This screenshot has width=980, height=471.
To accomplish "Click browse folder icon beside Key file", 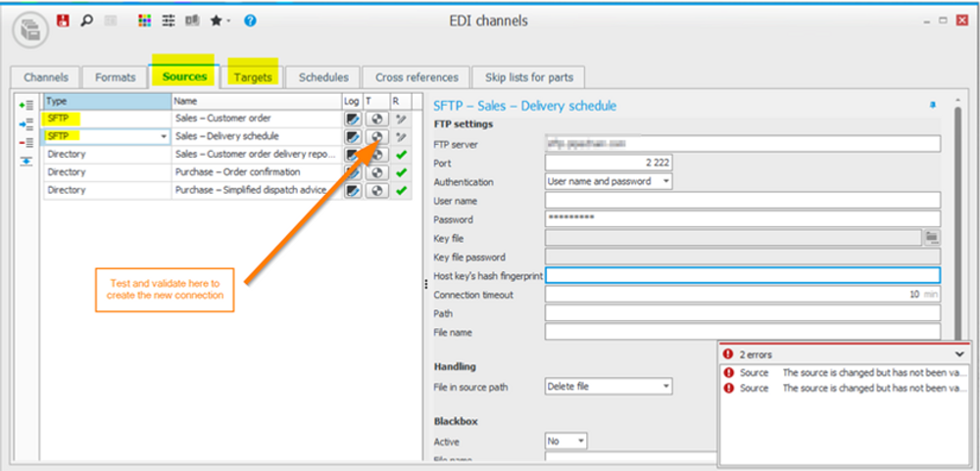I will tap(932, 237).
